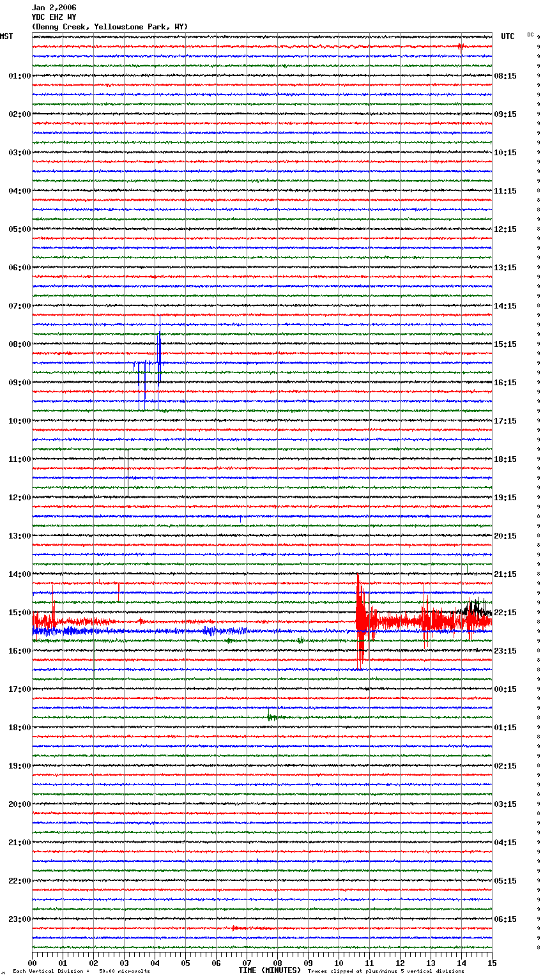
Task: Click the large red seismic event onset near 15:00
Action: coord(361,621)
